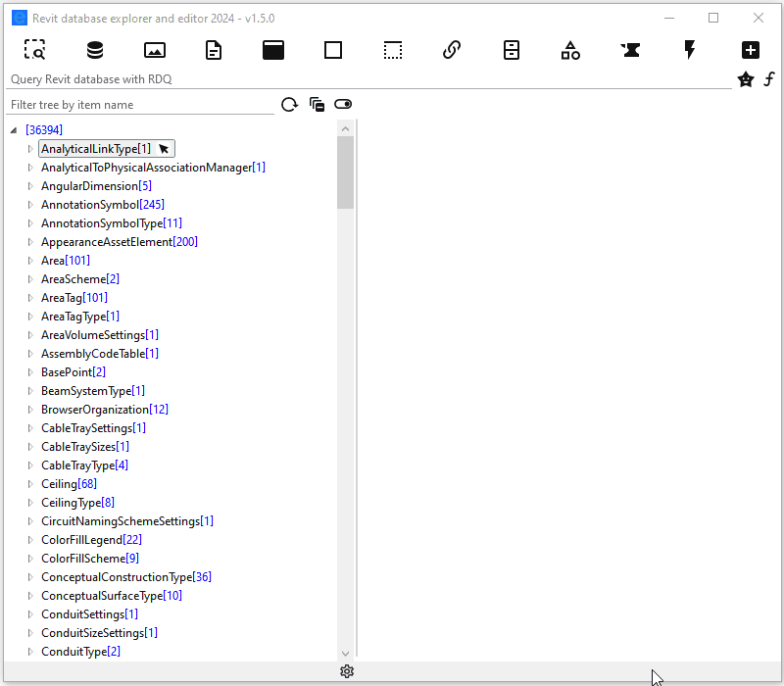Click the circular refresh tree icon
The height and width of the screenshot is (686, 784).
(289, 105)
